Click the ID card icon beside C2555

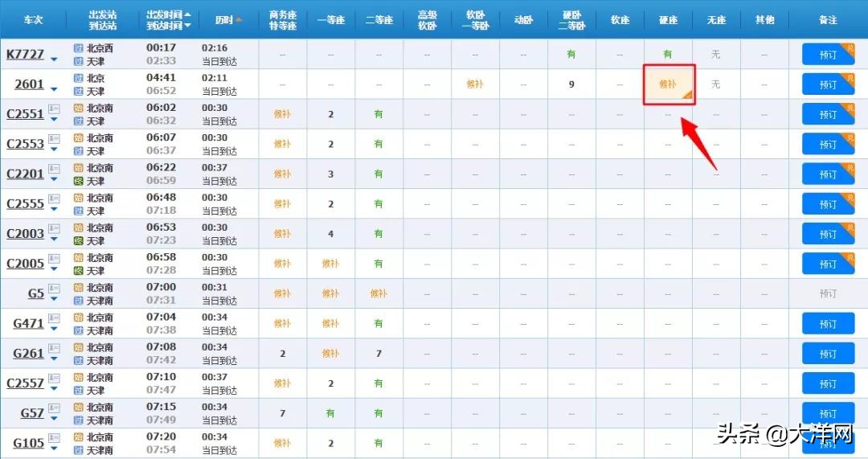(54, 199)
